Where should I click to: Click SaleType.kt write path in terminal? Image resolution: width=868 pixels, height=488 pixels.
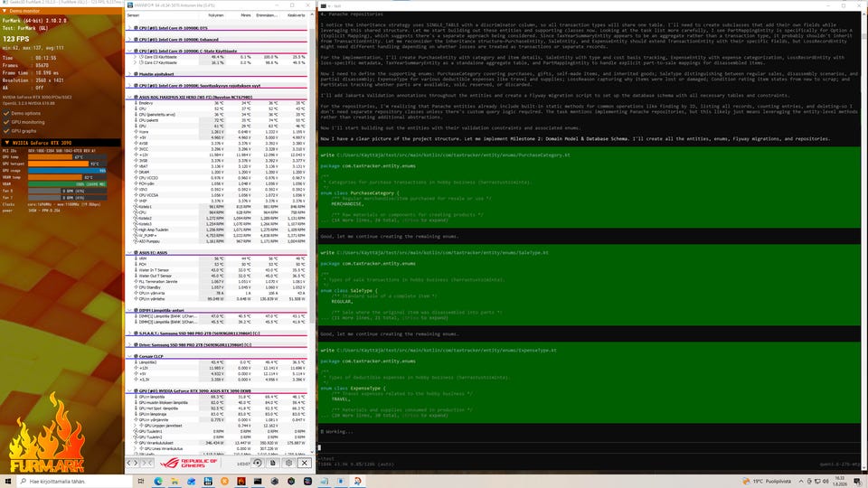(x=442, y=252)
